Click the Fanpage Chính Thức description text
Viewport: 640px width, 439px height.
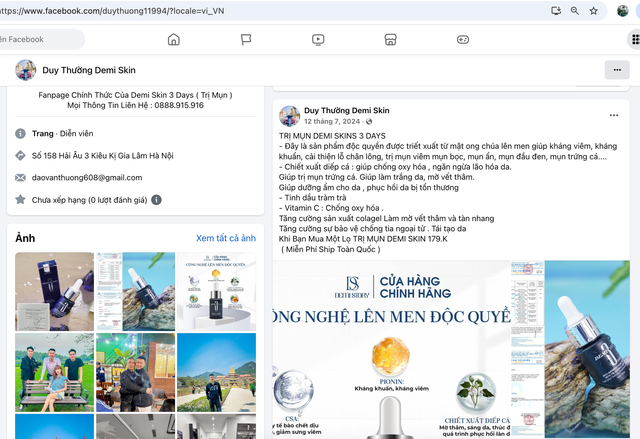click(x=136, y=95)
